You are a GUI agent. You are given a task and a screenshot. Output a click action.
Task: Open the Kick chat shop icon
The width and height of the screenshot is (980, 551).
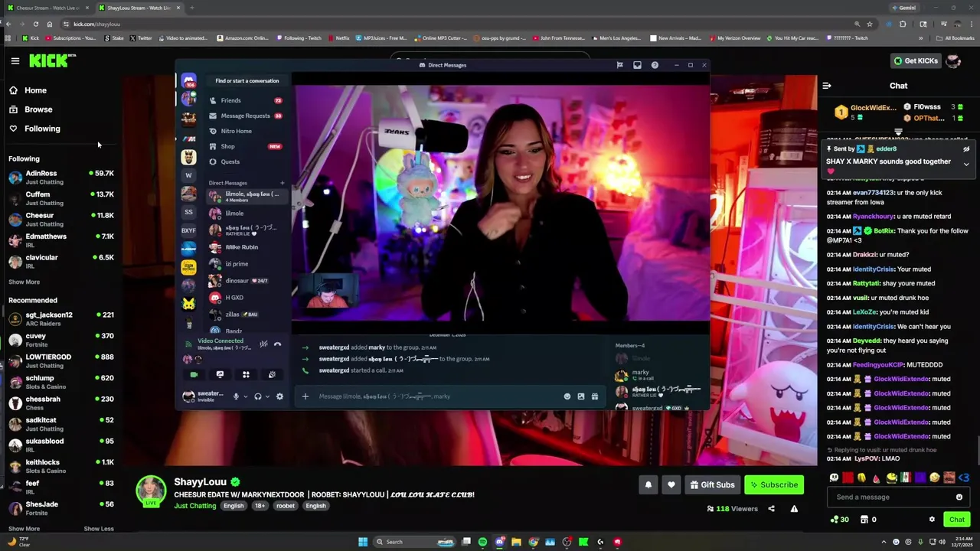coord(864,520)
